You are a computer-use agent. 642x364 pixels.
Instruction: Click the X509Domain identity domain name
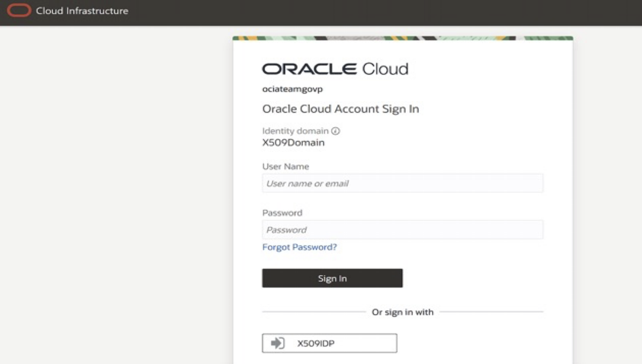click(x=293, y=142)
